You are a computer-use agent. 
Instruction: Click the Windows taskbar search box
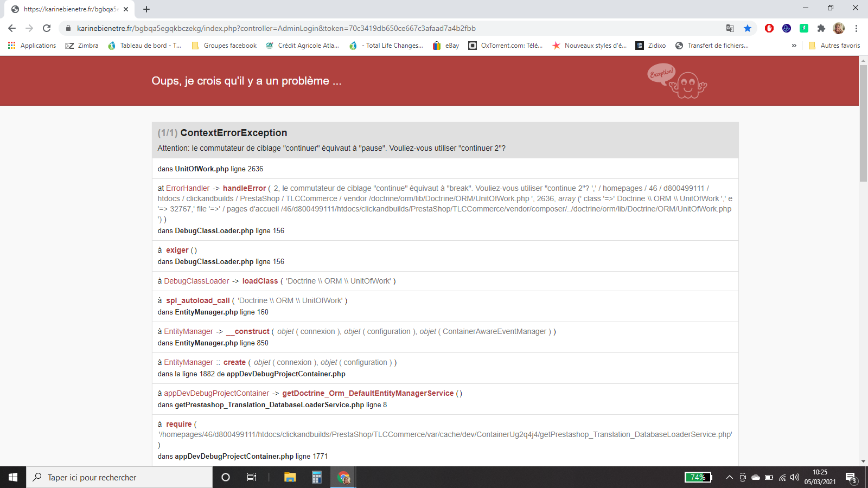click(119, 477)
